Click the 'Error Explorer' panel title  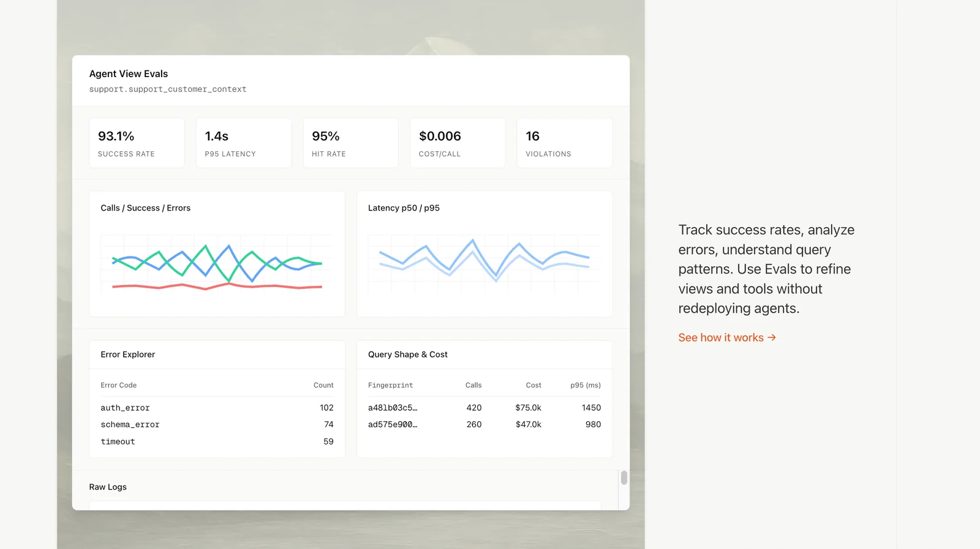tap(127, 354)
